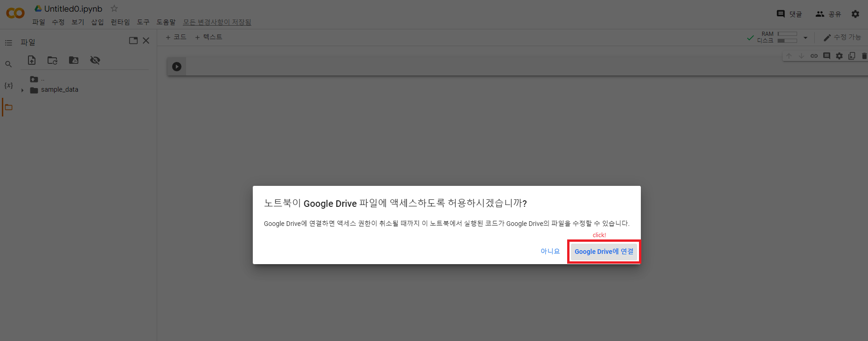Open files panel in new window icon
This screenshot has width=868, height=341.
point(133,41)
